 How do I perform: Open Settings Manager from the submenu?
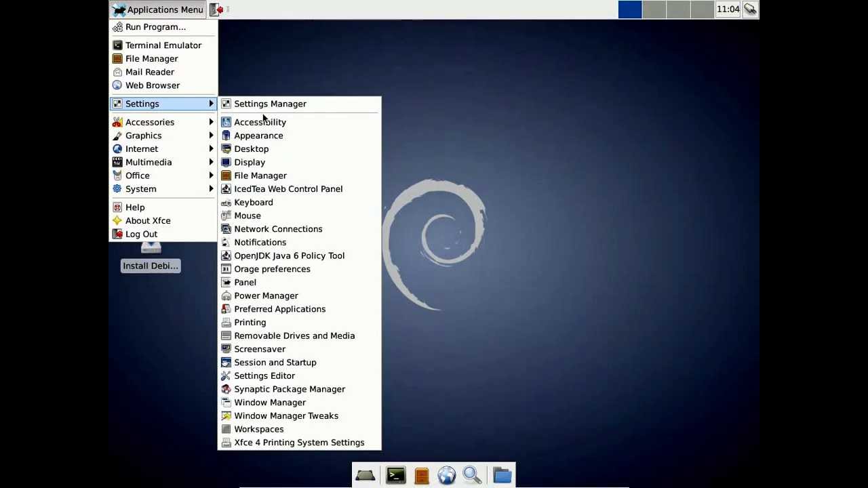click(x=270, y=104)
